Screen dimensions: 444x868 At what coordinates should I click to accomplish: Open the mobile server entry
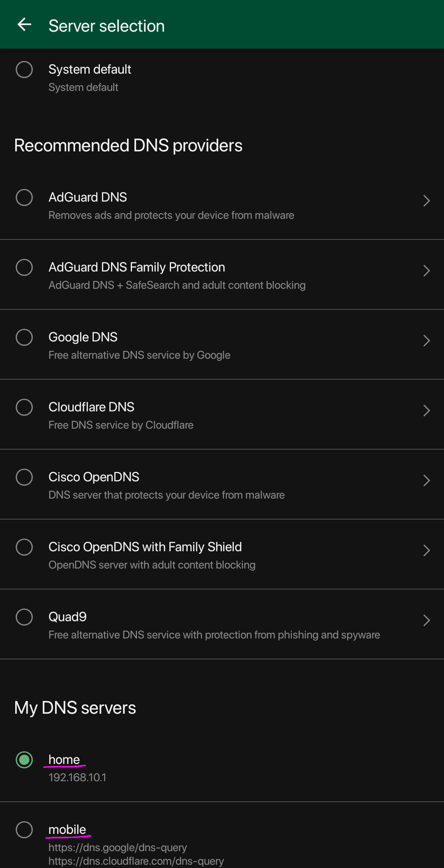point(67,830)
